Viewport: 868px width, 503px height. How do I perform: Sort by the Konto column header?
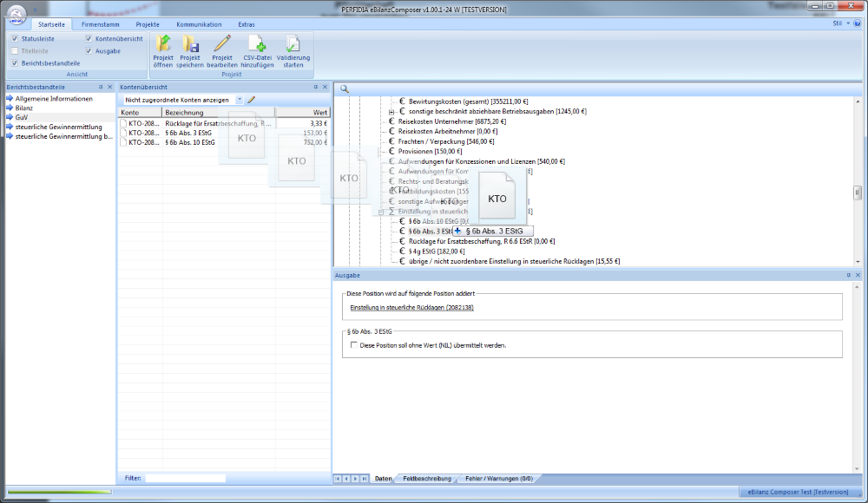pos(141,113)
